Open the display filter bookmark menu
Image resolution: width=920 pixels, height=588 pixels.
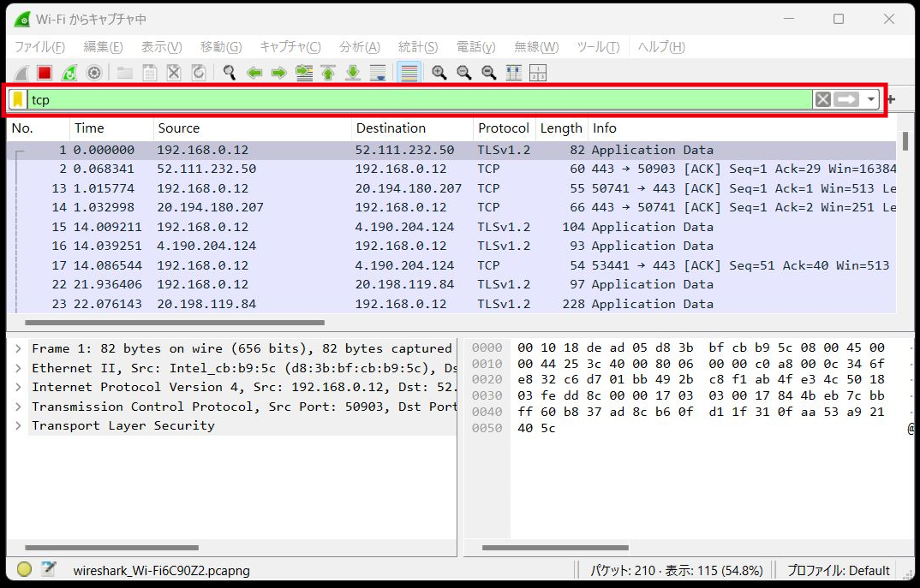(x=18, y=100)
